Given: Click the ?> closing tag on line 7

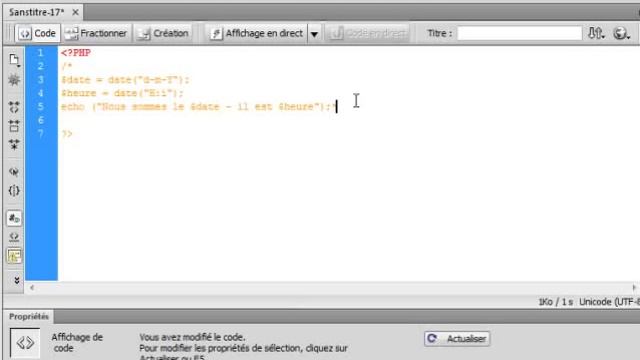Looking at the screenshot, I should (x=67, y=133).
